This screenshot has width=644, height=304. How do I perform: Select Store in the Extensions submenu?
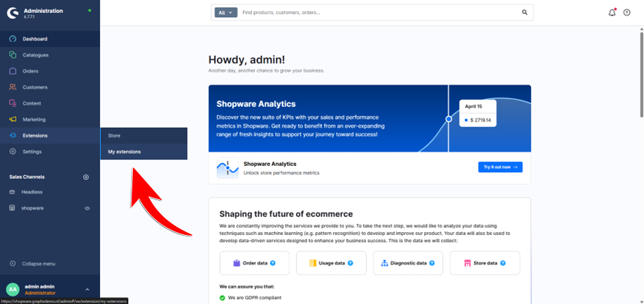(x=114, y=136)
